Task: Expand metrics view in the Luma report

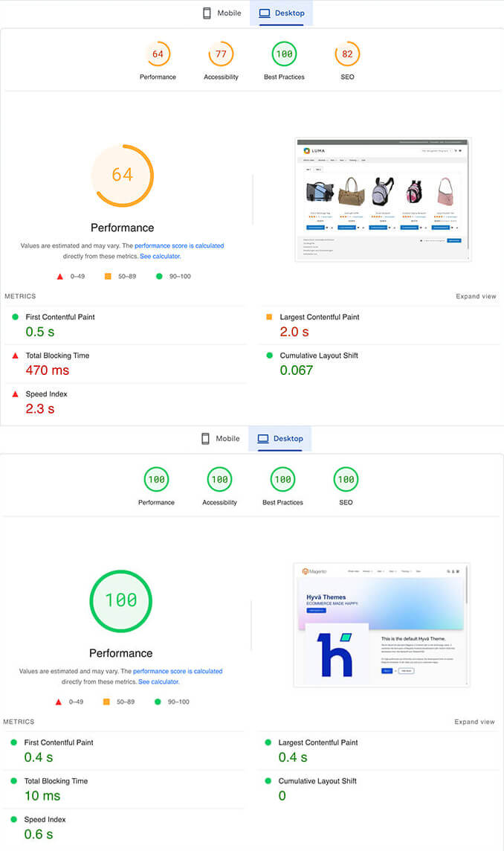Action: pyautogui.click(x=476, y=297)
